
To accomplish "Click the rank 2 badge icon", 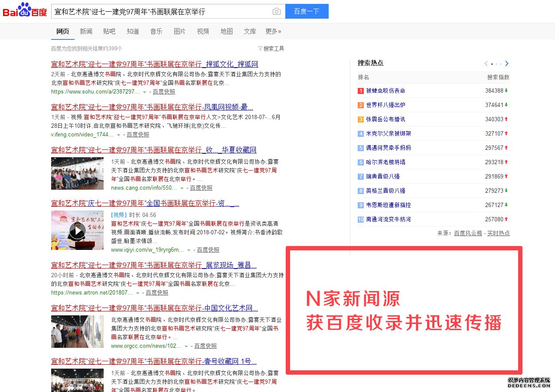I will tap(361, 105).
